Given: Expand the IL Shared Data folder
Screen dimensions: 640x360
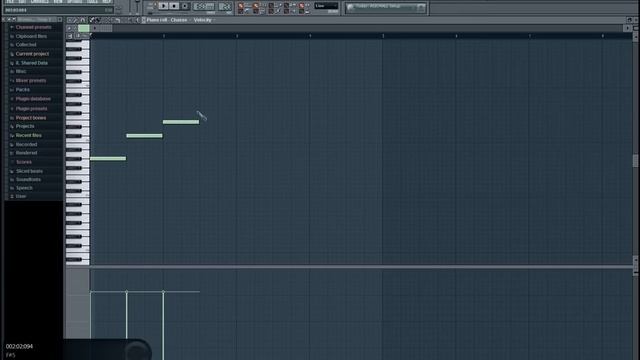Looking at the screenshot, I should 31,63.
